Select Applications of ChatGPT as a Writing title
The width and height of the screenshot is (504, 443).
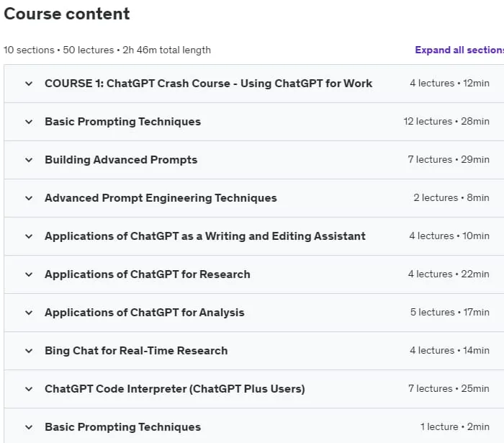pyautogui.click(x=205, y=236)
